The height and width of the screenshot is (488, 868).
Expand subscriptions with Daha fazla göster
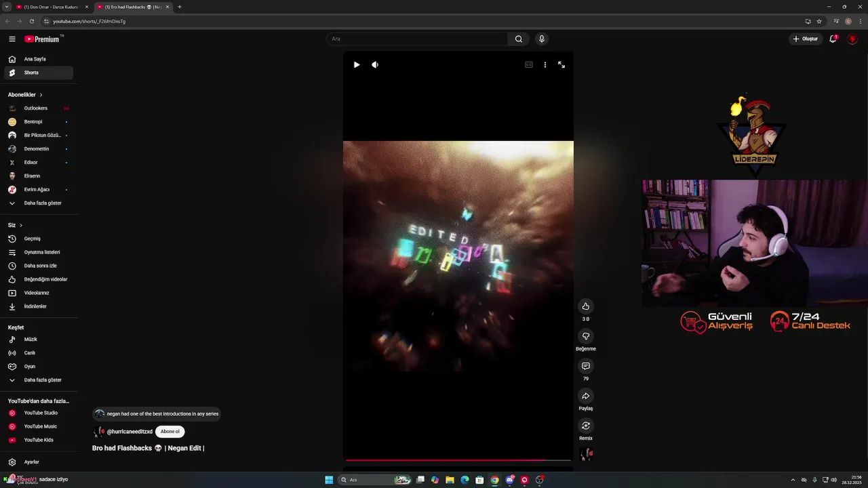coord(39,203)
